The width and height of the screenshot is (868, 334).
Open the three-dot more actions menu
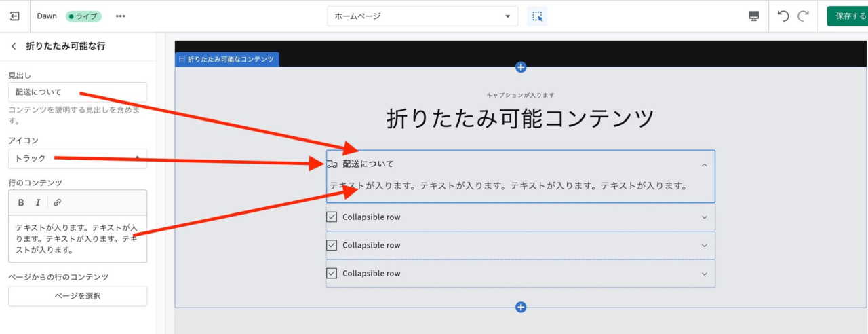[x=121, y=16]
